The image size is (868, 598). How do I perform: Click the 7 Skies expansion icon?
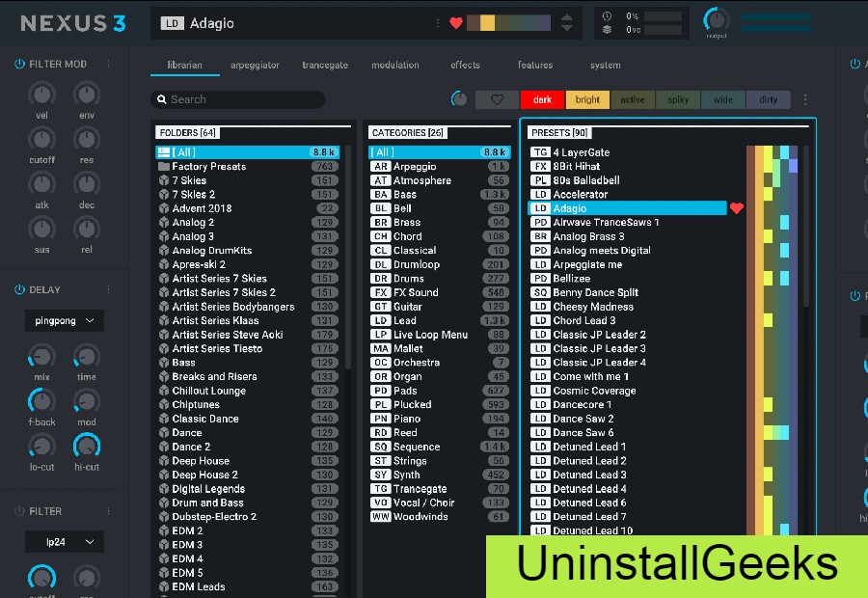(164, 180)
